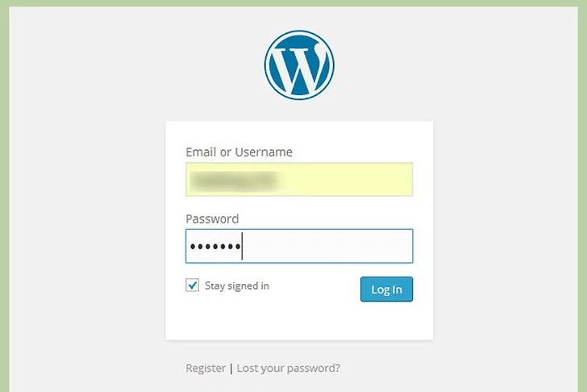Click the separator between Register and Lost password
This screenshot has width=587, height=392.
tap(231, 368)
